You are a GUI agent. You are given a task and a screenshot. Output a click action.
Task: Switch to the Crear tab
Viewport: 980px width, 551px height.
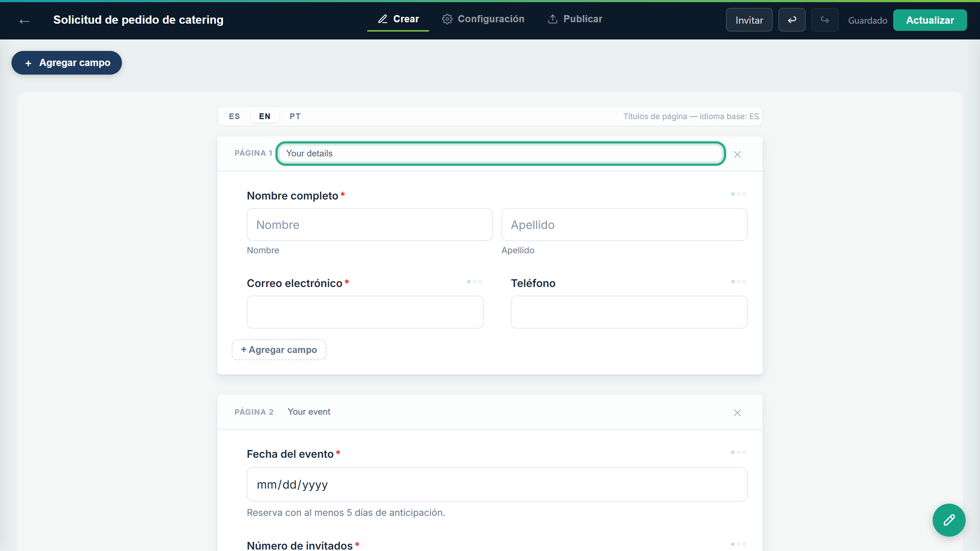[398, 19]
